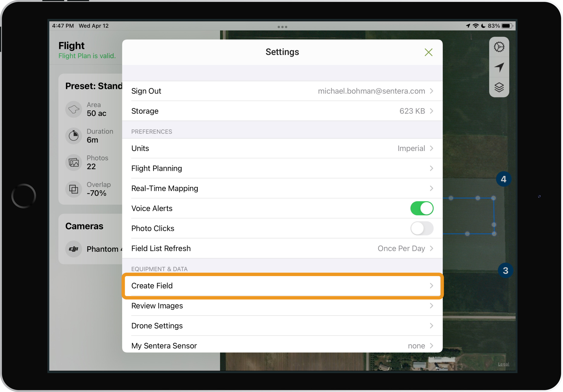Image resolution: width=563 pixels, height=392 pixels.
Task: Tap the 6m duration value
Action: coord(92,140)
